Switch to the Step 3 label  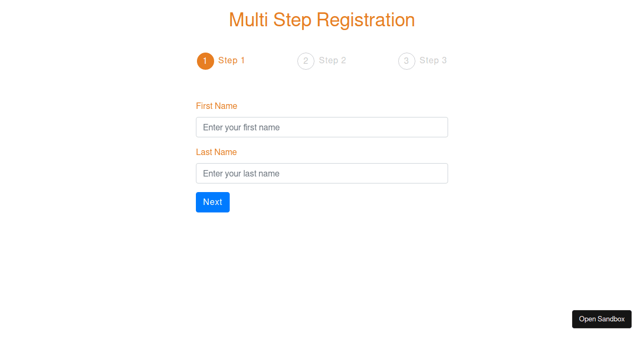coord(433,61)
